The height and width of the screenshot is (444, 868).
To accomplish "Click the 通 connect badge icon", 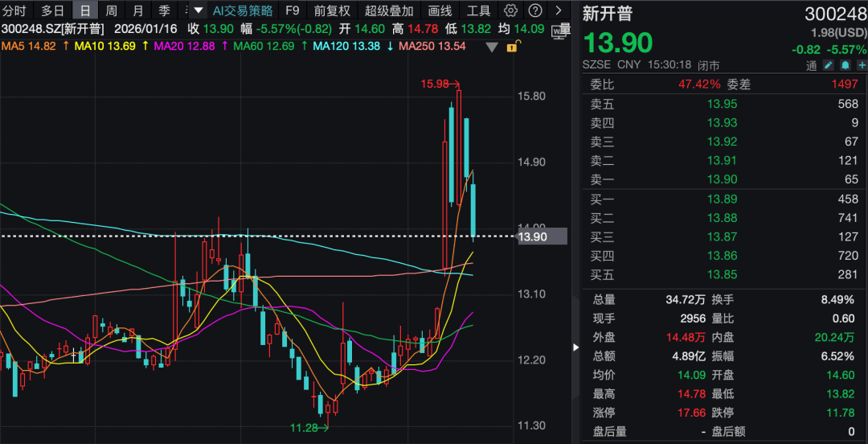I will (812, 66).
